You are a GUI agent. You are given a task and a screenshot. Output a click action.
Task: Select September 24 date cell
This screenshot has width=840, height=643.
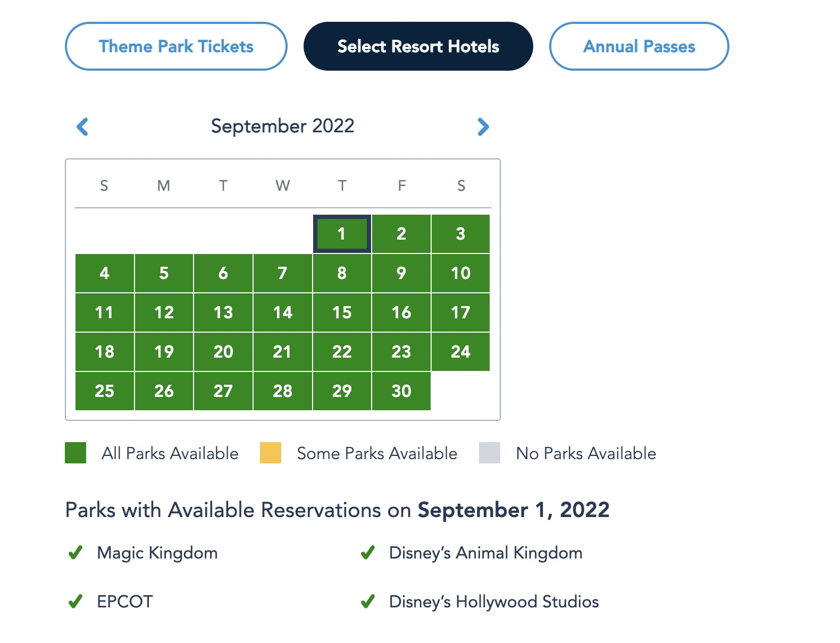(460, 352)
